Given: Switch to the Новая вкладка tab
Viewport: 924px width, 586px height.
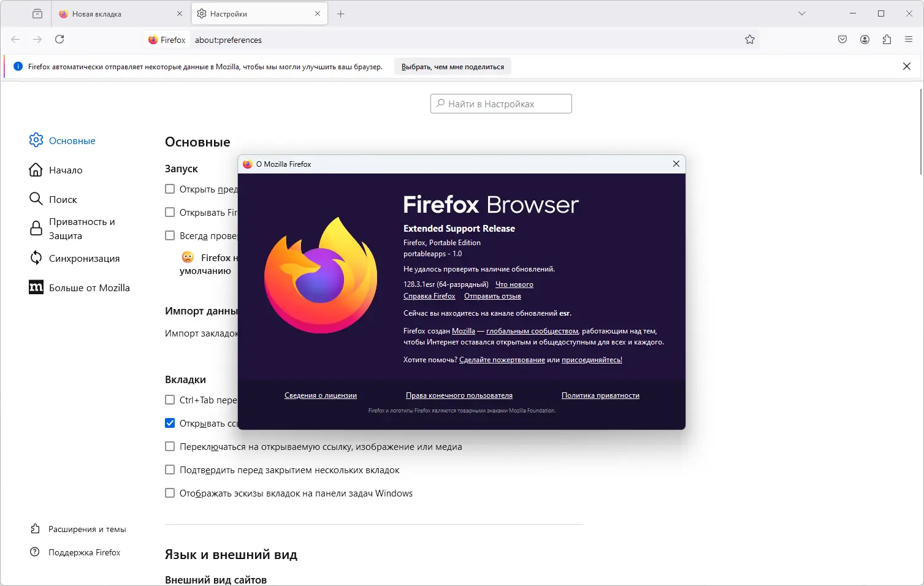Looking at the screenshot, I should pyautogui.click(x=110, y=13).
